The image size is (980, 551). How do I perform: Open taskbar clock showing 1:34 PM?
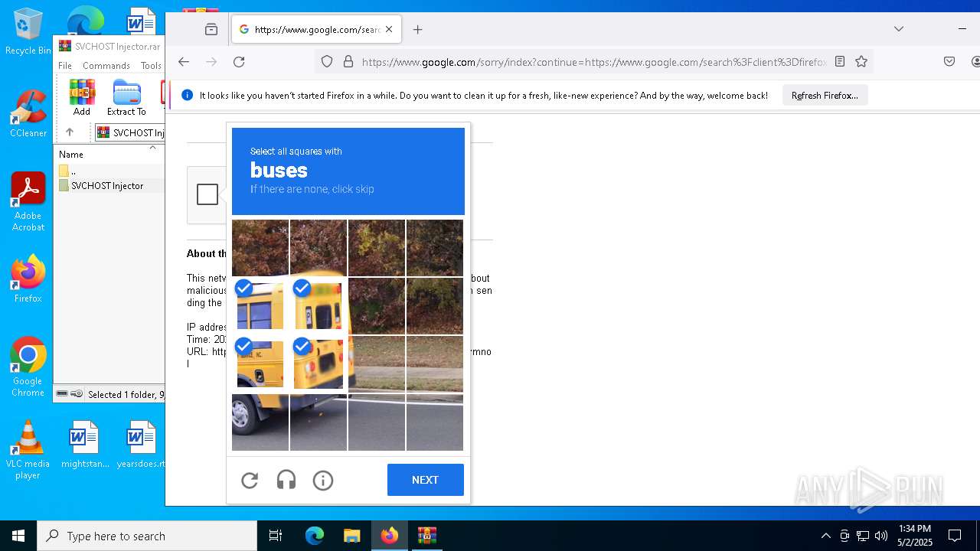(x=915, y=536)
